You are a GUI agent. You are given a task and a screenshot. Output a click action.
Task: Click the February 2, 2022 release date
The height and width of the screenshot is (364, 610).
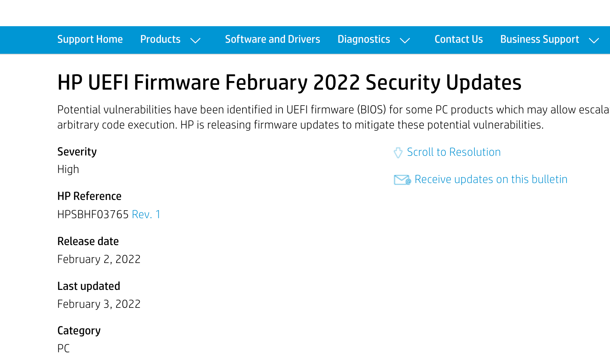tap(99, 259)
